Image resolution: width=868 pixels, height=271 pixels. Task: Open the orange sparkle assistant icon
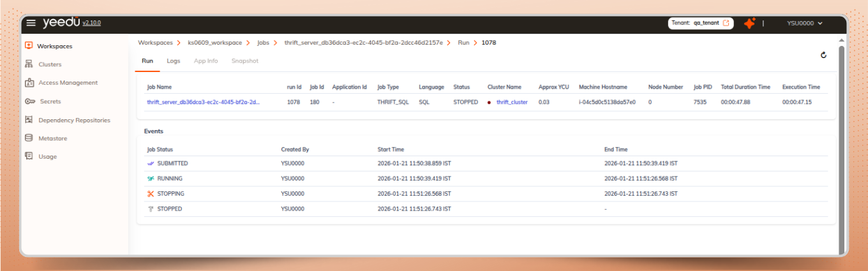[749, 23]
